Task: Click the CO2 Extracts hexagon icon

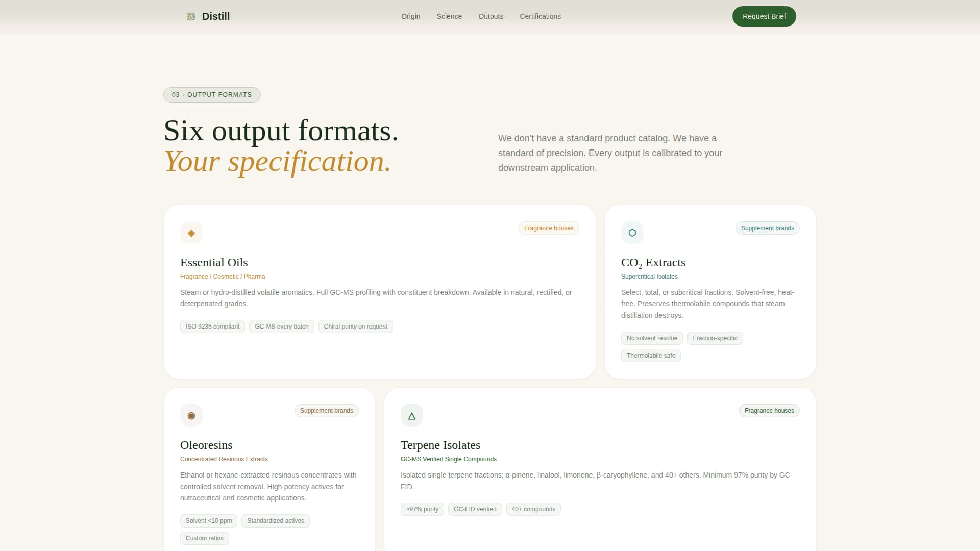Action: (x=632, y=233)
